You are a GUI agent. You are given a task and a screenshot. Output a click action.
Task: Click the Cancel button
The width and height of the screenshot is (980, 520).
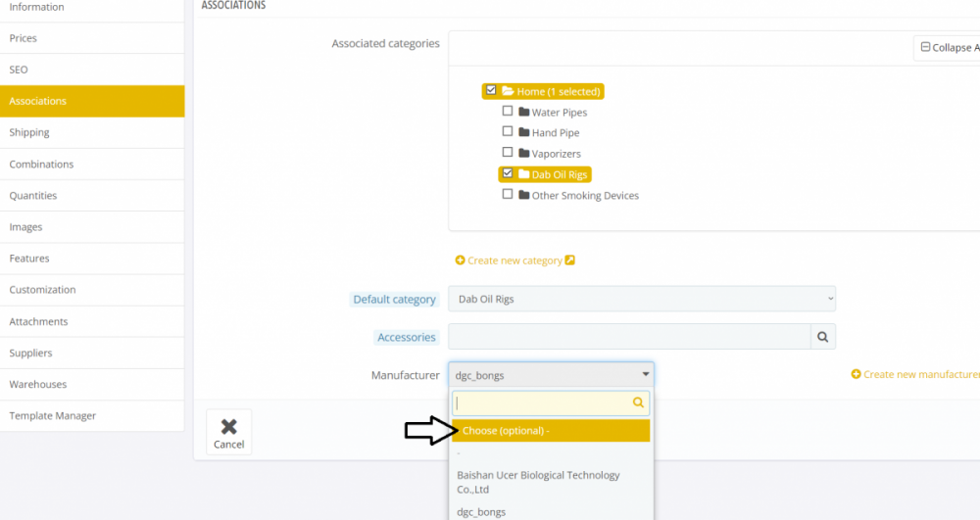click(x=228, y=432)
